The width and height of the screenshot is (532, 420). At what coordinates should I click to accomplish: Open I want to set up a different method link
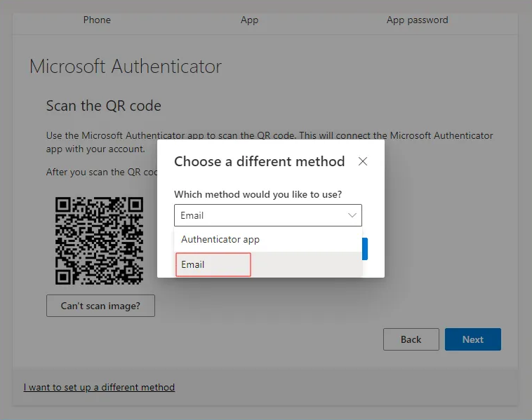[99, 387]
